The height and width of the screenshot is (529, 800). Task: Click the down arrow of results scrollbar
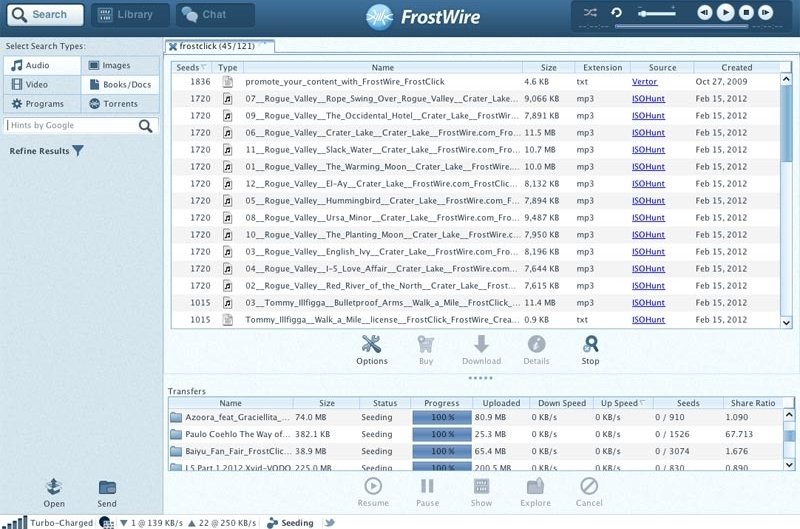coord(786,322)
